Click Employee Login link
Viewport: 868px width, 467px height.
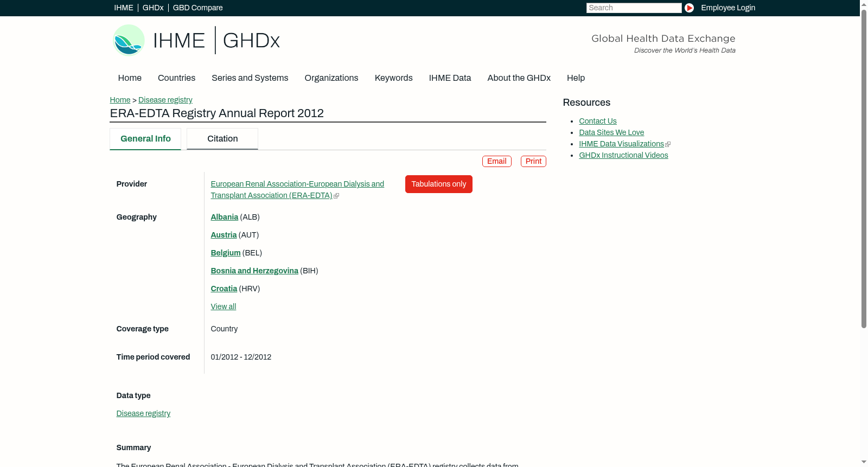click(x=728, y=8)
